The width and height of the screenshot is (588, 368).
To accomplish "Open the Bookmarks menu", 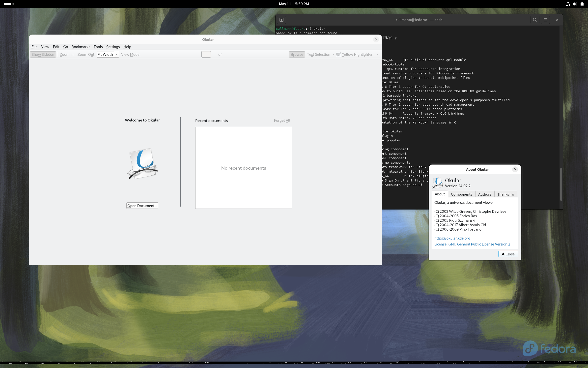I will click(81, 47).
